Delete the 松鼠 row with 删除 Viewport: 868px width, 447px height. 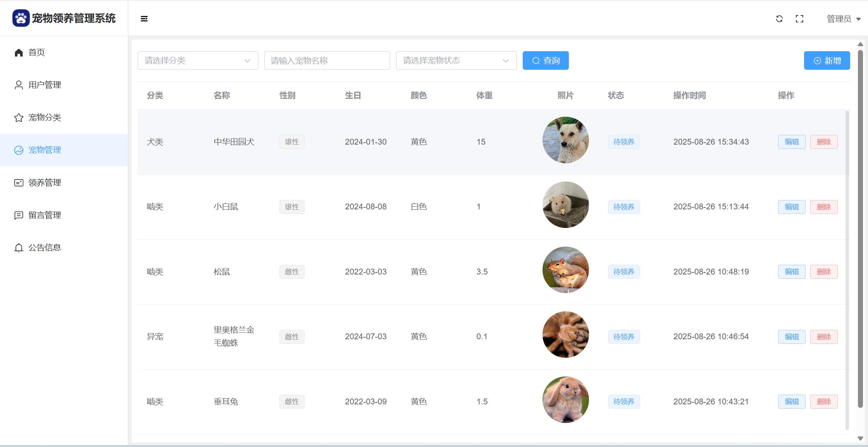click(823, 272)
